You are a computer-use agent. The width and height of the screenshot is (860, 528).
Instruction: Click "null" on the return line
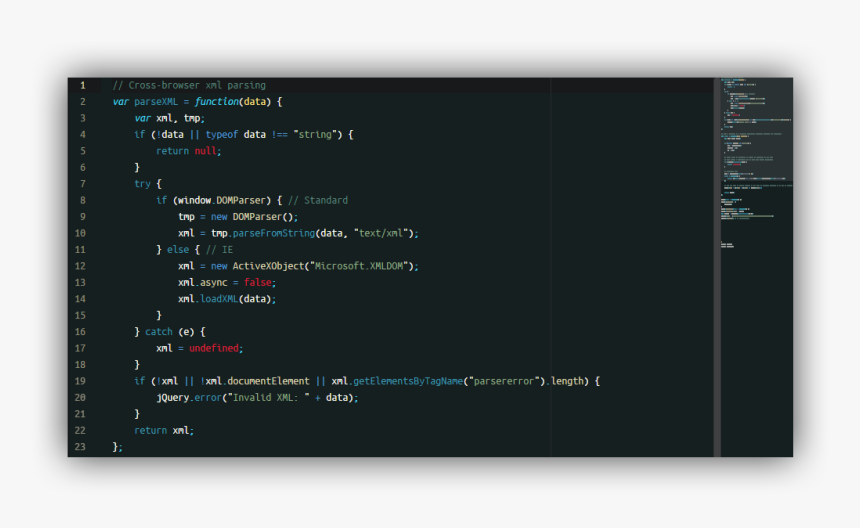[206, 151]
